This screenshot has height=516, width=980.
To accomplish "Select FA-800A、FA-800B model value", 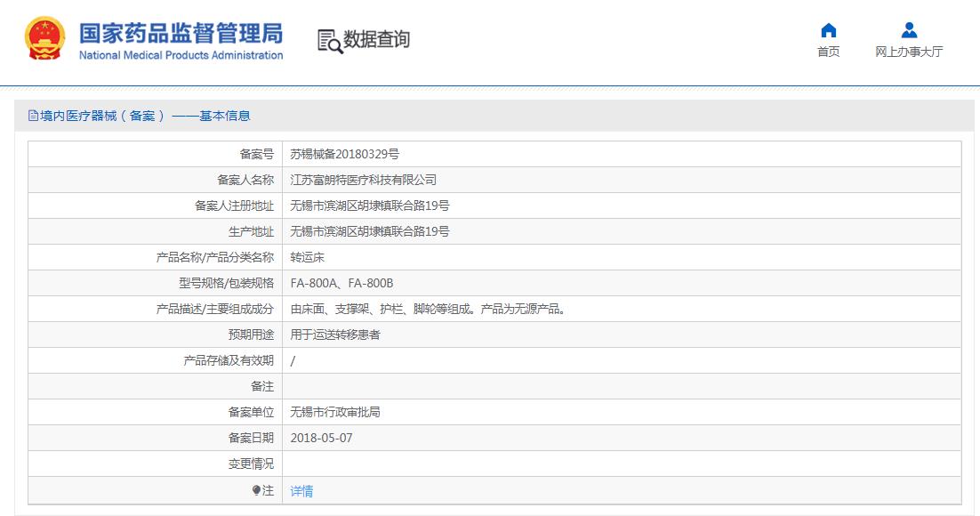I will 341,283.
